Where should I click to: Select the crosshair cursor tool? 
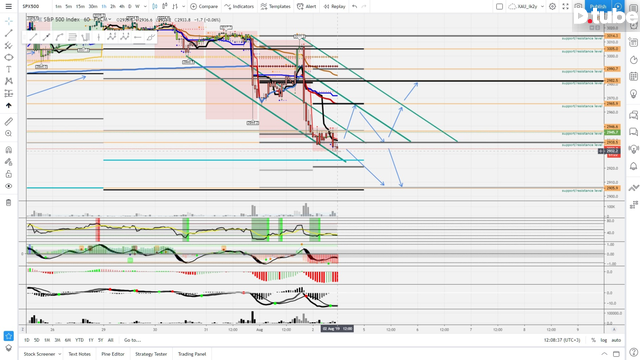coord(9,21)
